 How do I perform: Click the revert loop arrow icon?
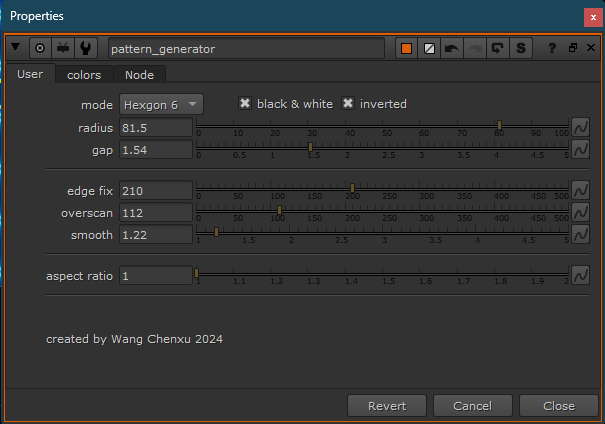pos(497,48)
